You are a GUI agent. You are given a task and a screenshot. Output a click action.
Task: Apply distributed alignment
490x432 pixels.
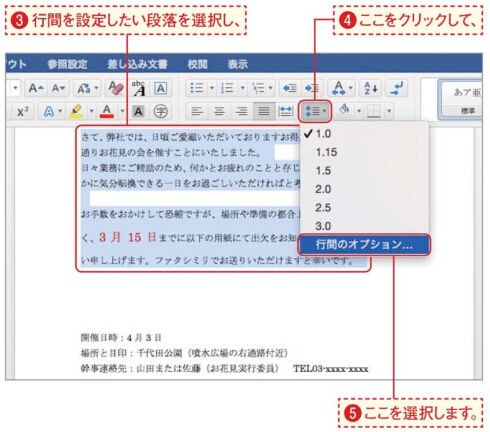286,111
